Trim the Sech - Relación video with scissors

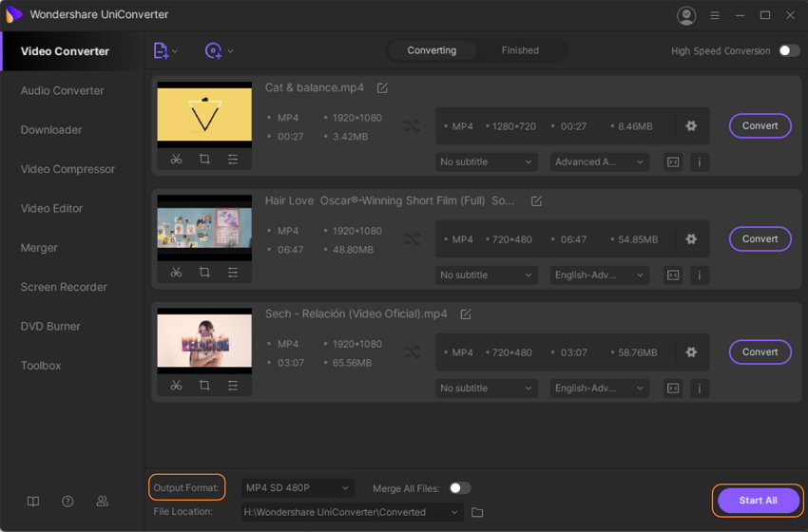pyautogui.click(x=176, y=385)
